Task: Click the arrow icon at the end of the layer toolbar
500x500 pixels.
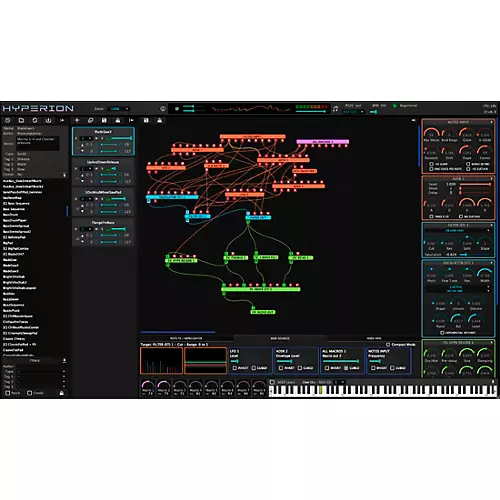Action: [131, 120]
